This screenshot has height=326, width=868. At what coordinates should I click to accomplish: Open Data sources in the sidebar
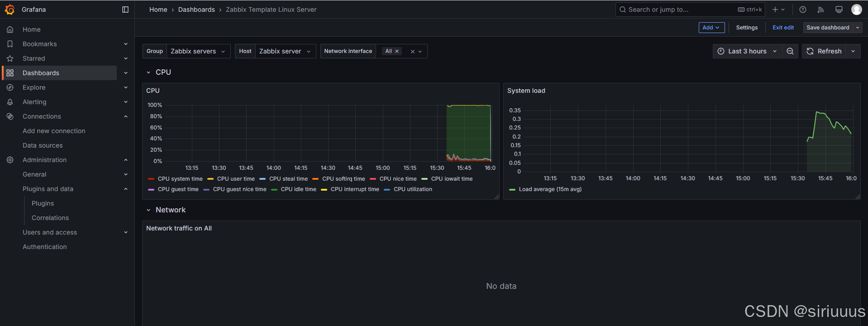pos(43,145)
